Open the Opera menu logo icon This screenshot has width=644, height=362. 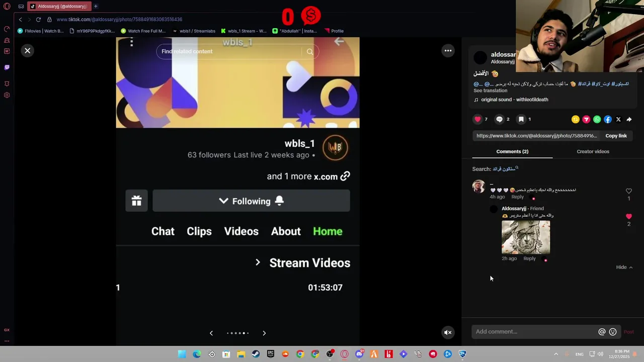click(x=7, y=6)
